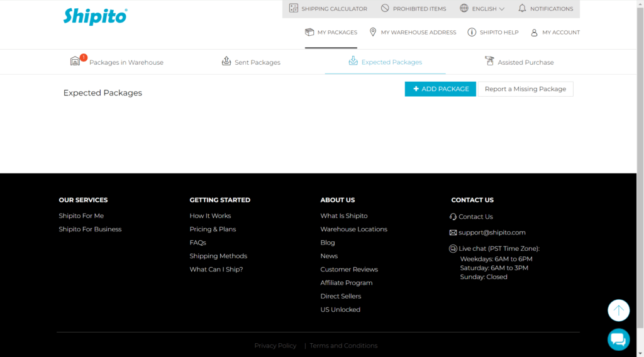This screenshot has height=357, width=644.
Task: Click the My Account person icon
Action: 534,33
